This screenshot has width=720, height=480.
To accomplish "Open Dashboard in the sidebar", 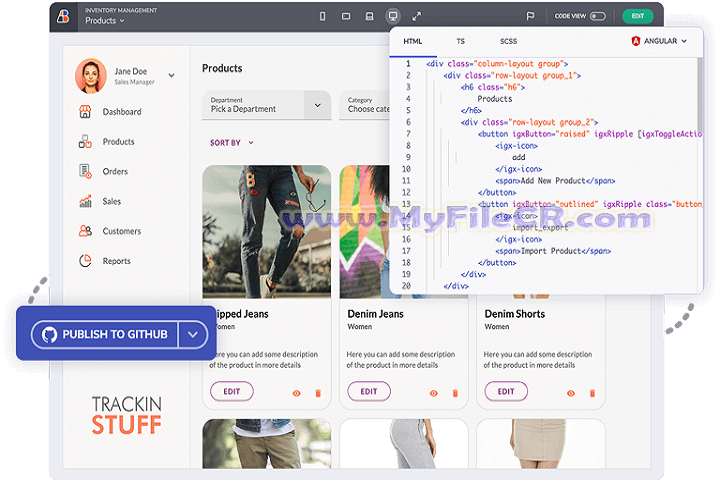I will (x=122, y=112).
